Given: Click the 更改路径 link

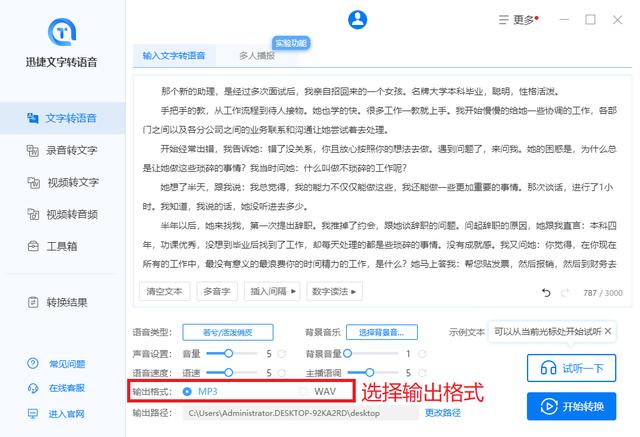Looking at the screenshot, I should click(443, 413).
